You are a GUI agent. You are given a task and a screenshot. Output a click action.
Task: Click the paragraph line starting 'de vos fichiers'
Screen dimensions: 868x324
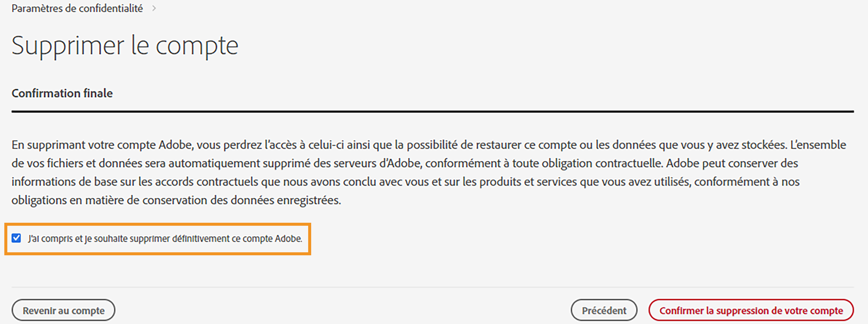(404, 163)
